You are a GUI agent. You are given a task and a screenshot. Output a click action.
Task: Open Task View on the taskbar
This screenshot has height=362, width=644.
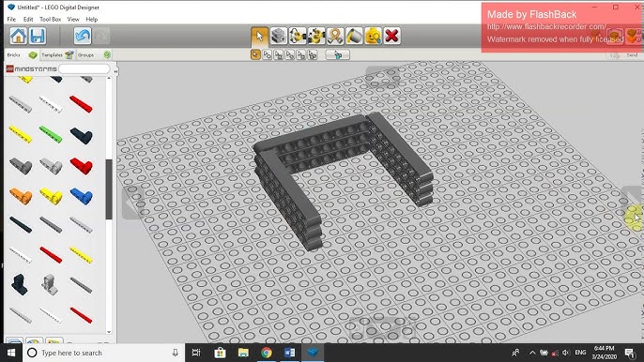[x=196, y=353]
